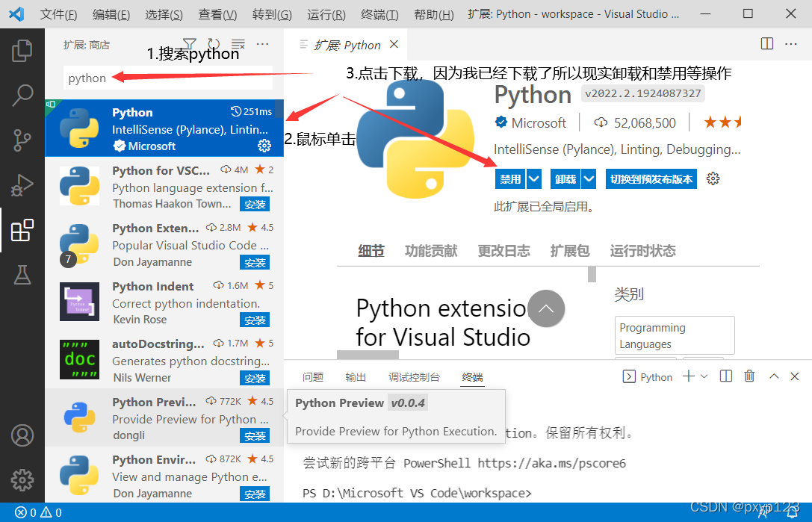Switch to the 更改日志 tab

pyautogui.click(x=503, y=251)
